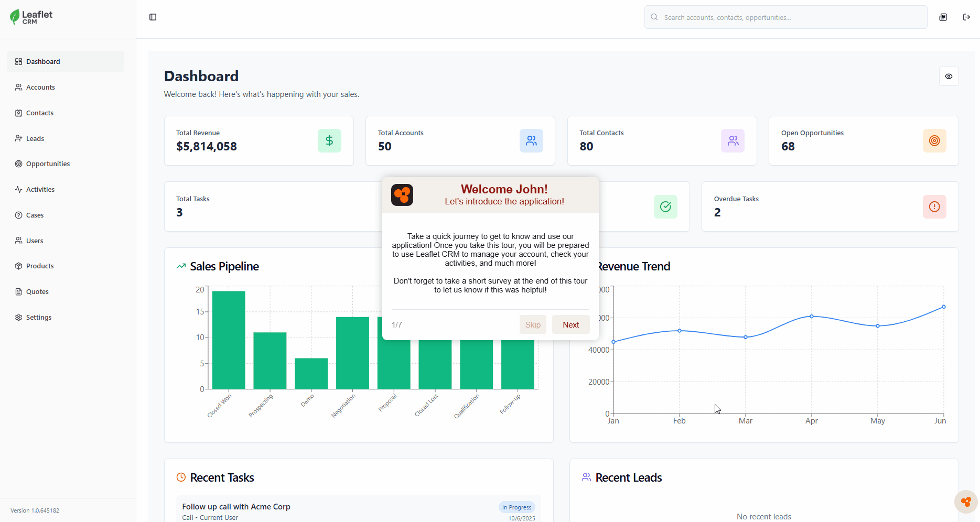Viewport: 980px width, 522px height.
Task: Skip the welcome tour
Action: (x=533, y=325)
